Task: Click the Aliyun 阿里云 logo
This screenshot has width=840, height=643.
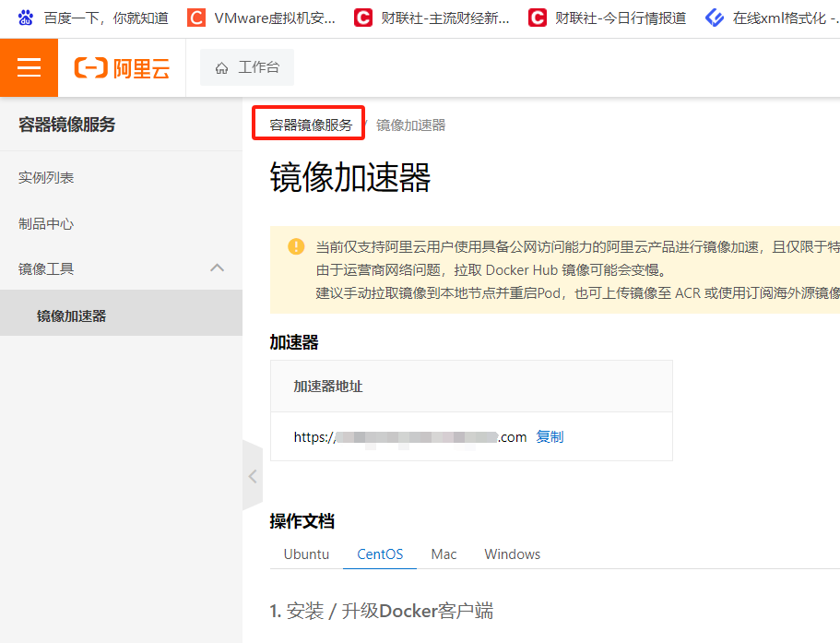Action: click(122, 68)
